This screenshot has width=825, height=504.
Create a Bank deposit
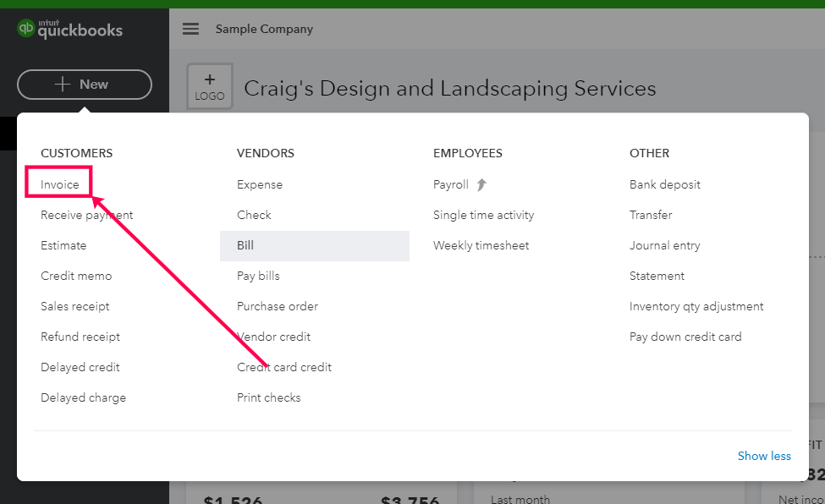pos(665,184)
